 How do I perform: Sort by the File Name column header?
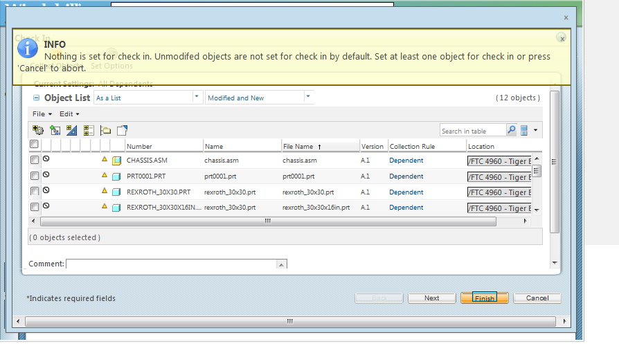click(x=298, y=146)
